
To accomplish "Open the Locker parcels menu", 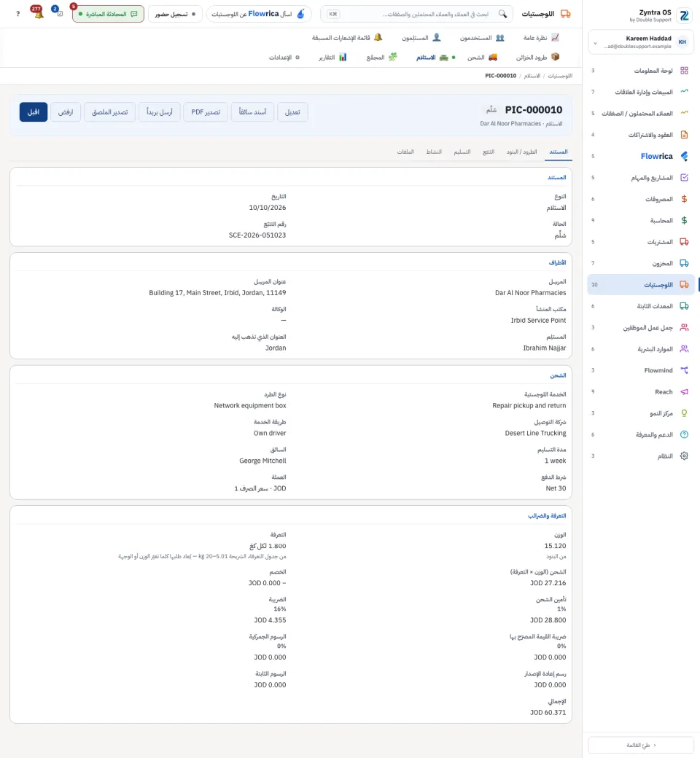I will (537, 58).
